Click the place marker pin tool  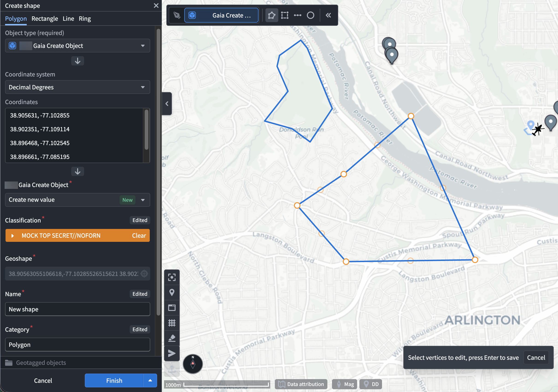172,292
